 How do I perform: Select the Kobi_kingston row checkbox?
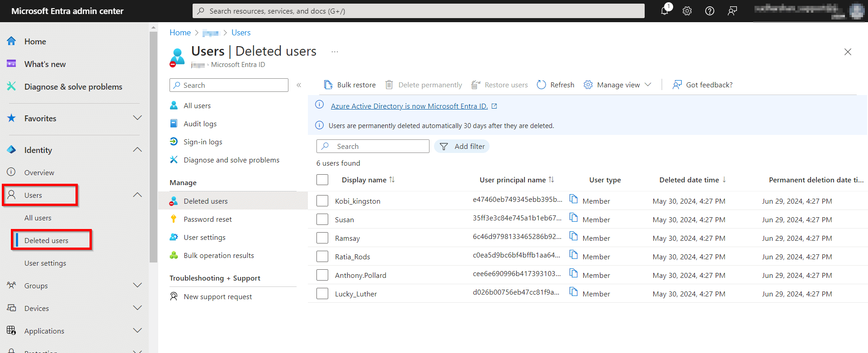[x=322, y=200]
